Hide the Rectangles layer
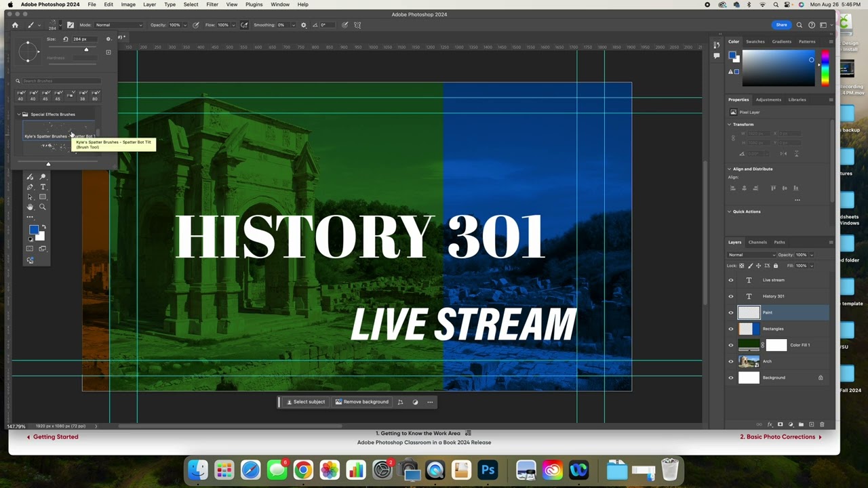Viewport: 868px width, 488px height. [x=731, y=329]
